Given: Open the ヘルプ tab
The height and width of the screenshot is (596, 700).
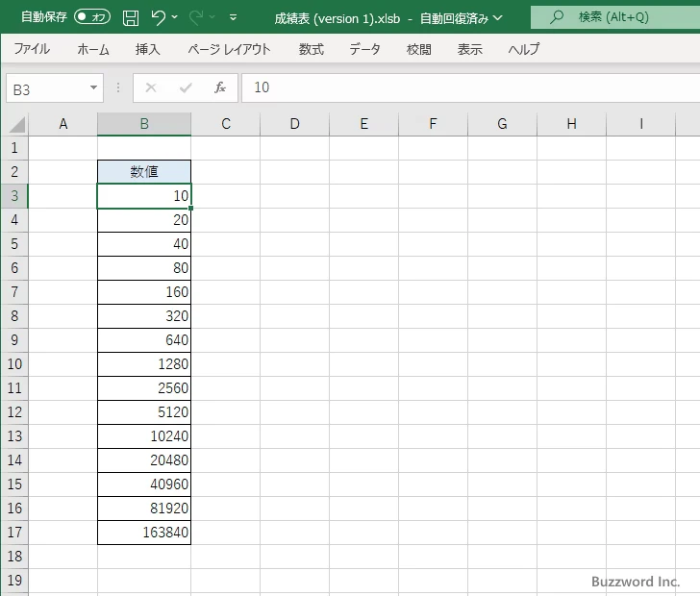Looking at the screenshot, I should click(524, 49).
